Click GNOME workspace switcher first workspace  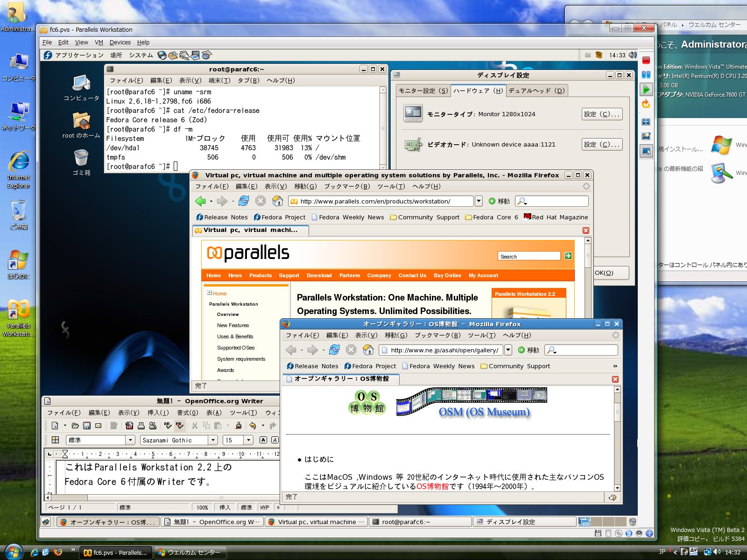point(584,522)
